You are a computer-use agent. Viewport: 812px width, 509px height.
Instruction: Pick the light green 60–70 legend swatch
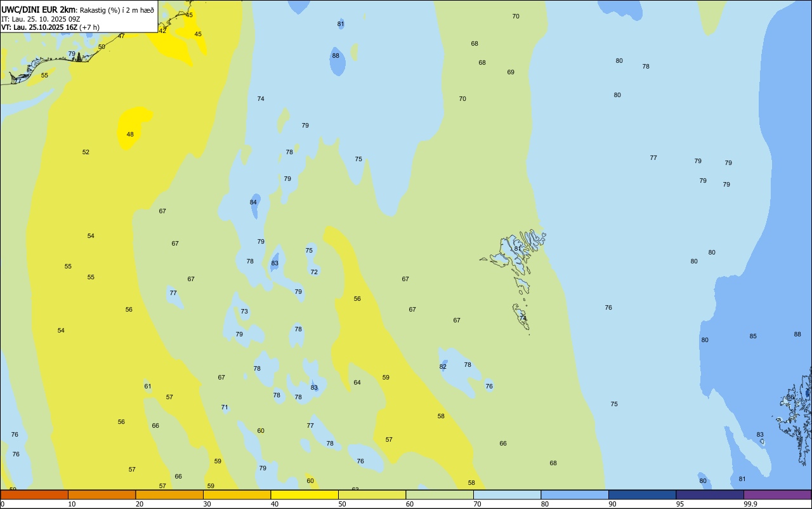point(440,494)
